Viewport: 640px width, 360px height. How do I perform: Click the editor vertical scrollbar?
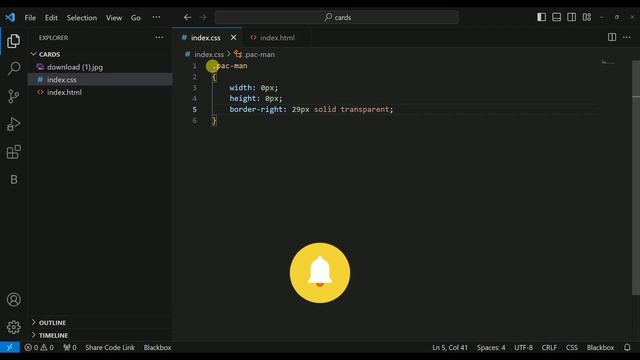(636, 178)
